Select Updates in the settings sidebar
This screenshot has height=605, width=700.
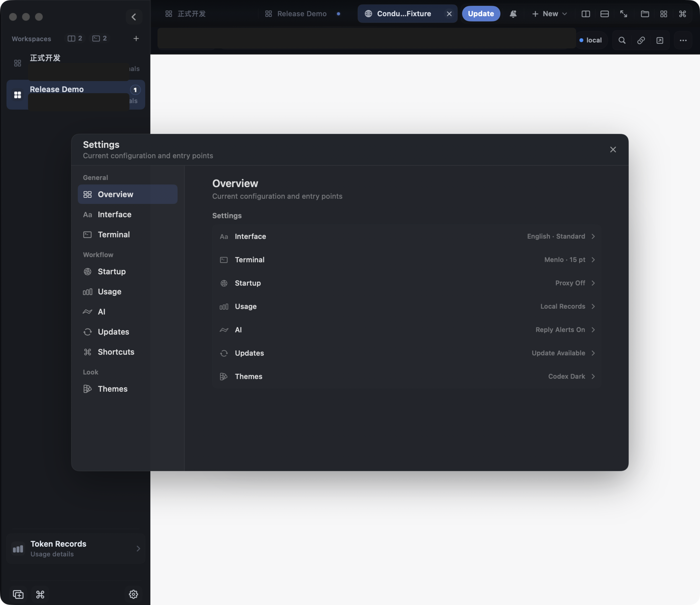point(128,332)
